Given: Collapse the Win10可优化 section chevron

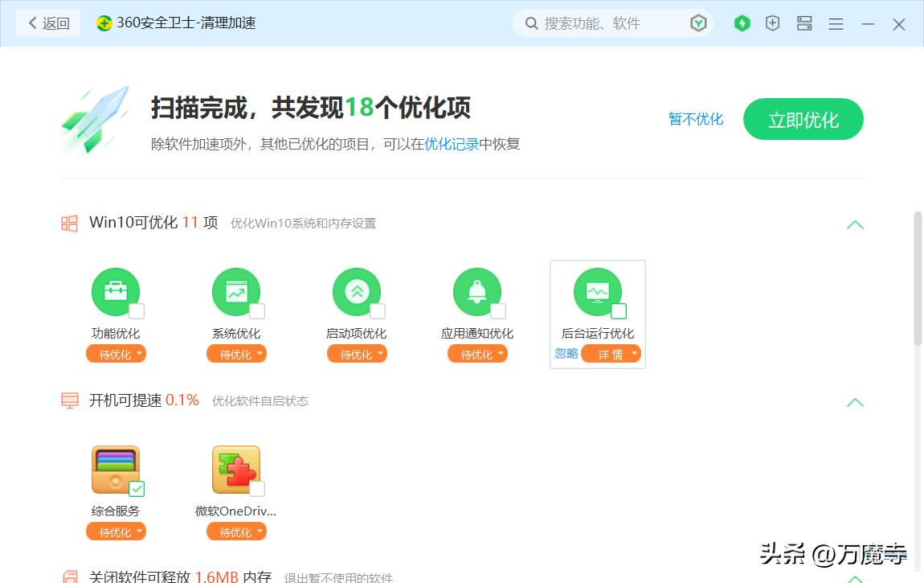Looking at the screenshot, I should pos(855,224).
